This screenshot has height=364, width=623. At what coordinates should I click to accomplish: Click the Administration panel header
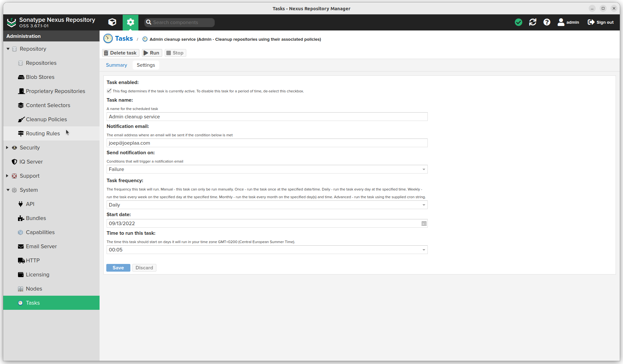pos(51,36)
